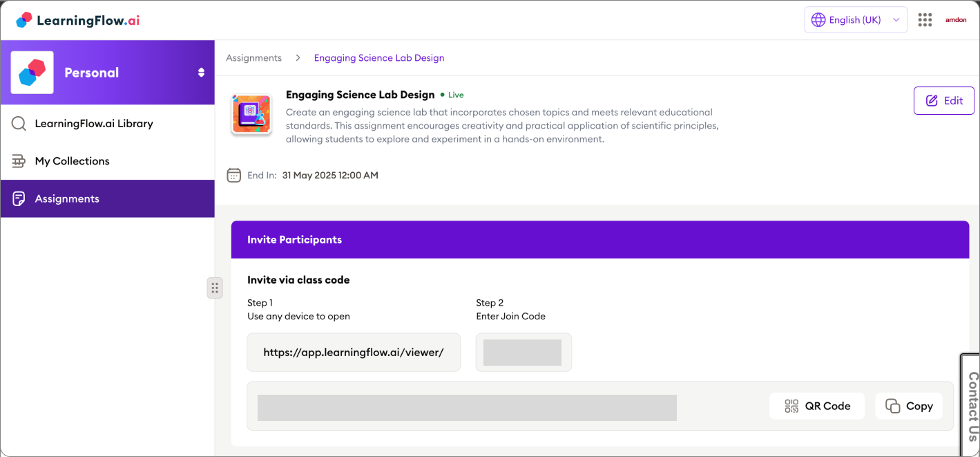Copy the invite link
Viewport: 980px width, 457px height.
[908, 406]
